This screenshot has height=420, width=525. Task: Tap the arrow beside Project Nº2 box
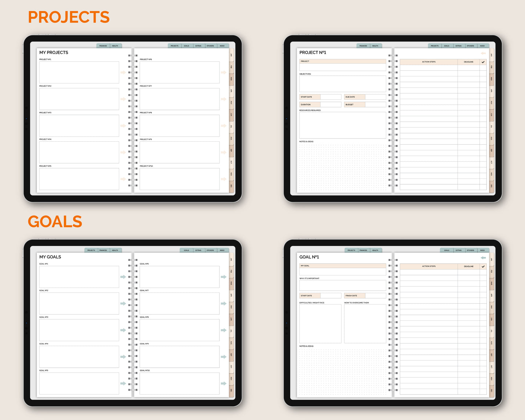123,99
